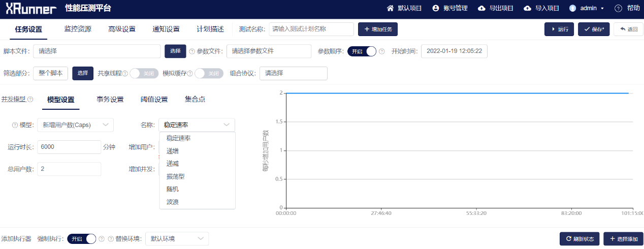Click the admin user avatar icon
This screenshot has width=644, height=249.
pos(572,8)
